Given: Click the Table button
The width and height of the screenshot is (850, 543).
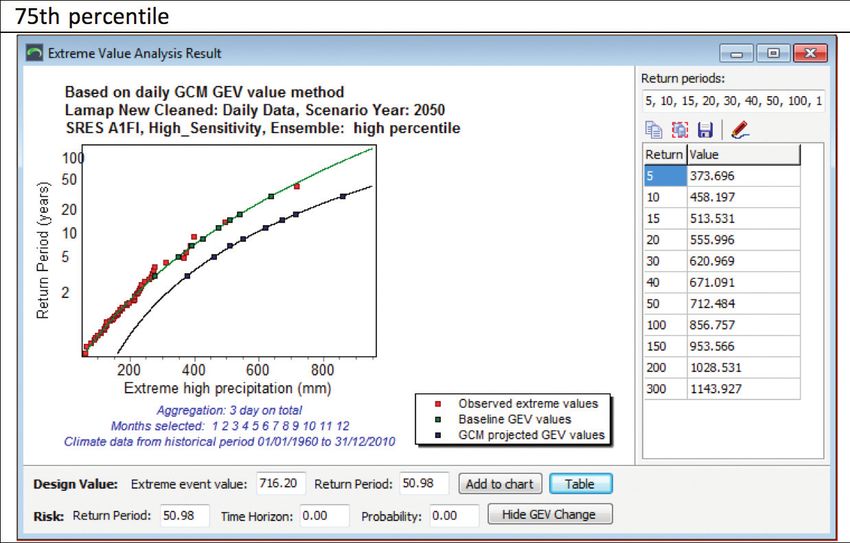Looking at the screenshot, I should [581, 484].
